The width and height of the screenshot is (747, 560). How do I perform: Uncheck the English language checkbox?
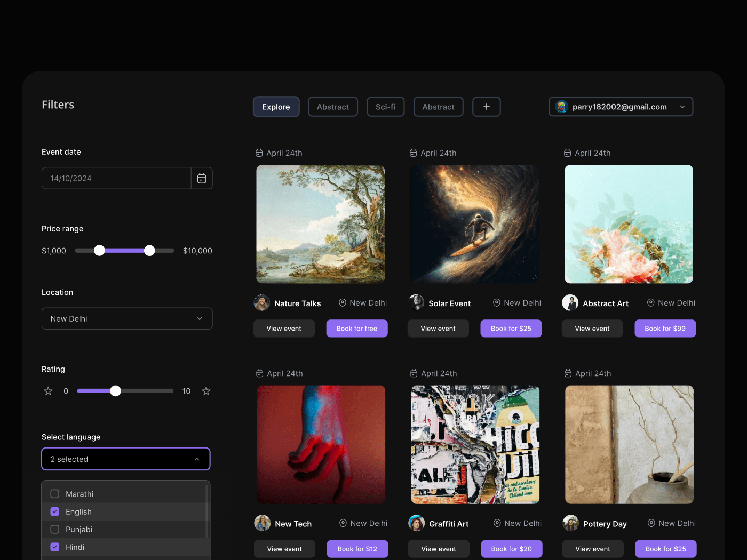54,511
